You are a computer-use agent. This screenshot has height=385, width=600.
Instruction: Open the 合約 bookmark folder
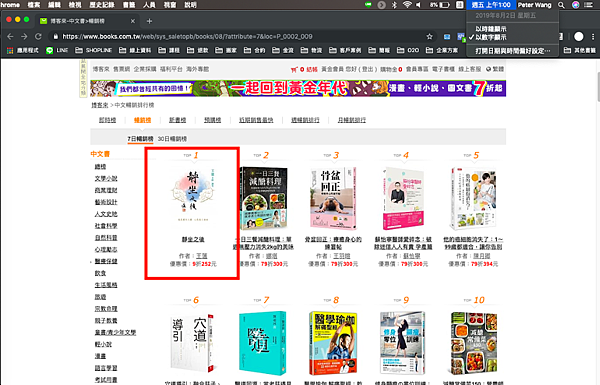point(254,50)
